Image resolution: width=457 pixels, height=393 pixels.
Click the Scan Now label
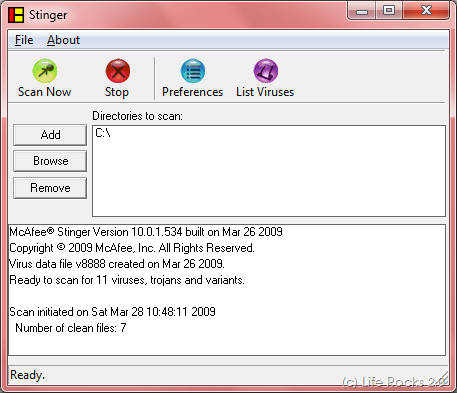pyautogui.click(x=44, y=92)
